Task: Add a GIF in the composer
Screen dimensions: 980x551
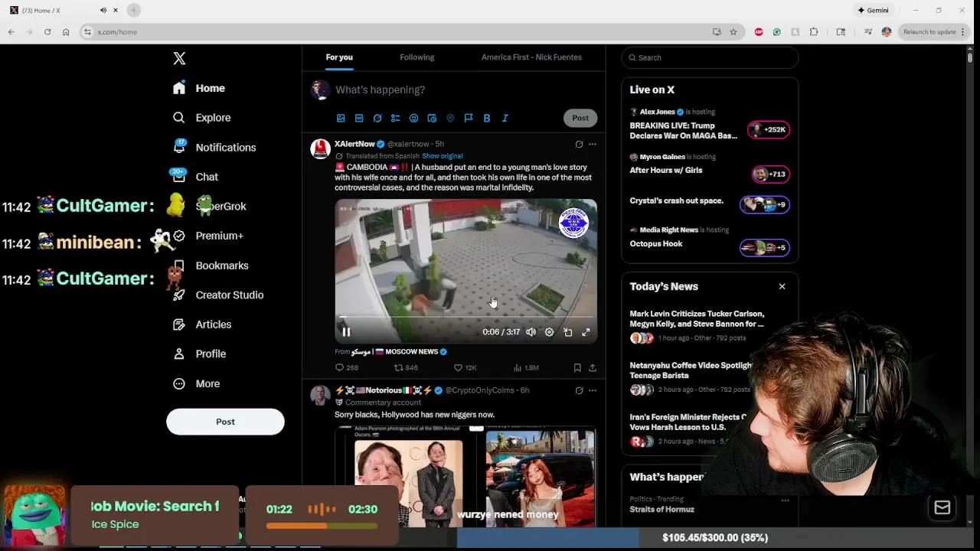Action: (359, 118)
